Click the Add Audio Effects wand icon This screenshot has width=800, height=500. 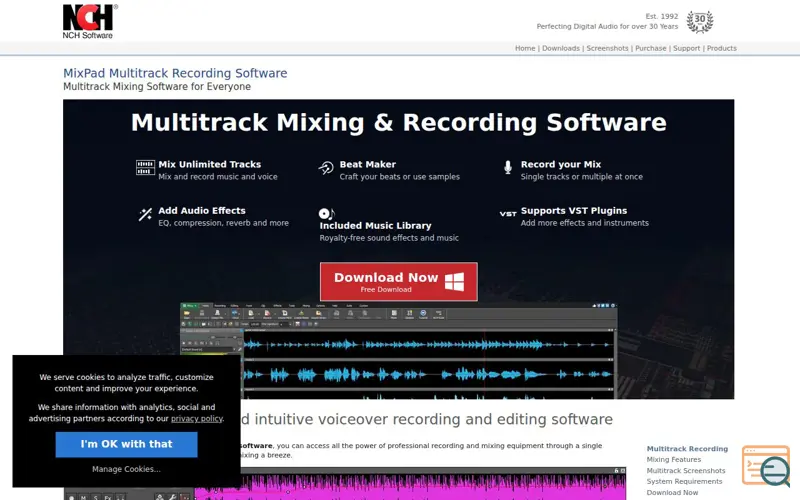tap(145, 214)
